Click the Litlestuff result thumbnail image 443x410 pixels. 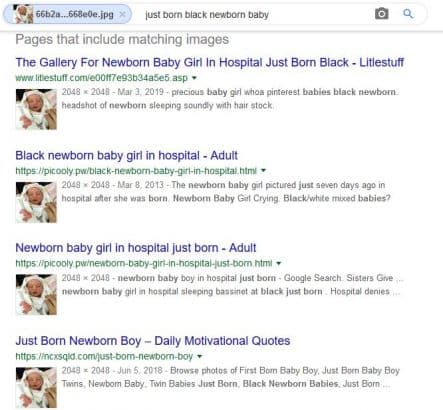[x=36, y=109]
